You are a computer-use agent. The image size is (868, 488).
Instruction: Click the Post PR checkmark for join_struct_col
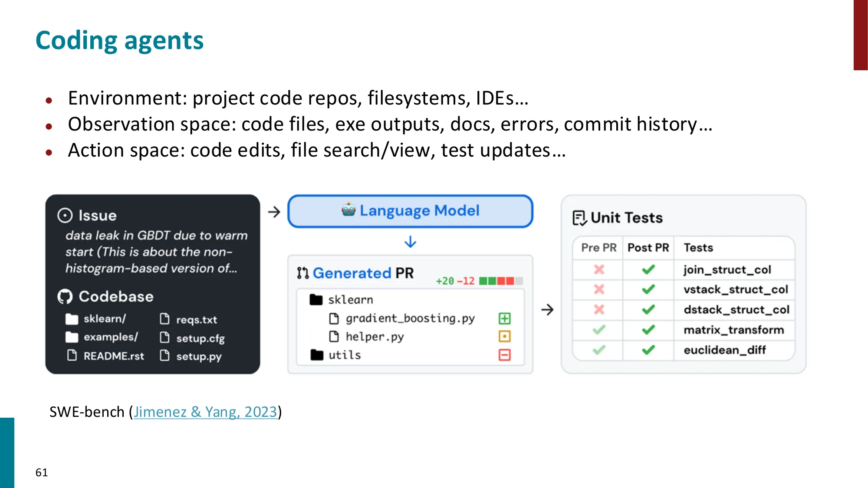click(x=648, y=270)
